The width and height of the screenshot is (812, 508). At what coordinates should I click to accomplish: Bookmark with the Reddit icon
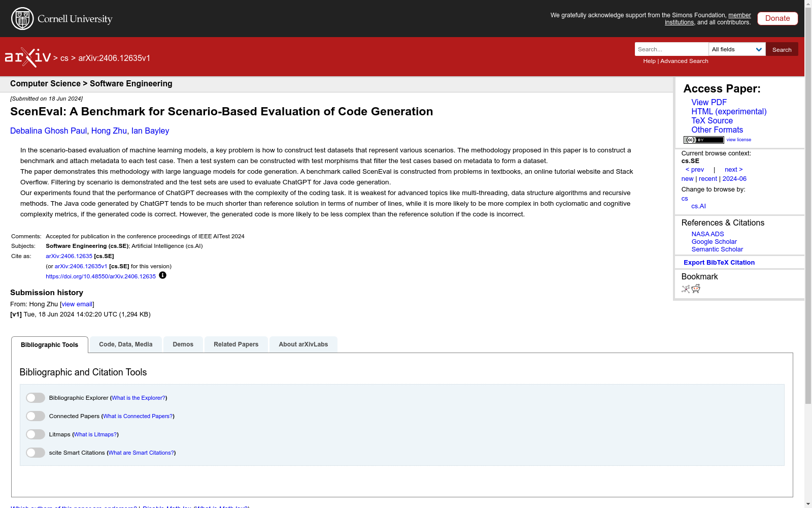696,289
